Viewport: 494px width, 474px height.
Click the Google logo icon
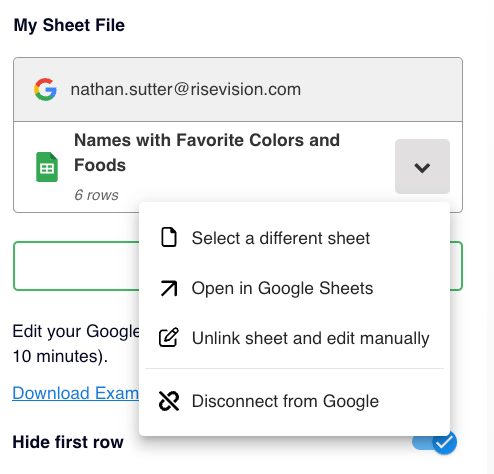[45, 89]
